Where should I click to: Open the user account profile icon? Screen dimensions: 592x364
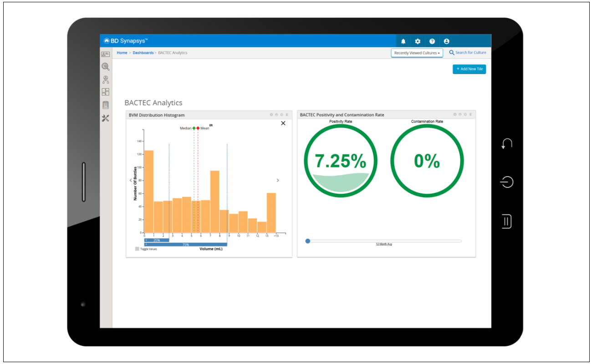click(x=446, y=41)
